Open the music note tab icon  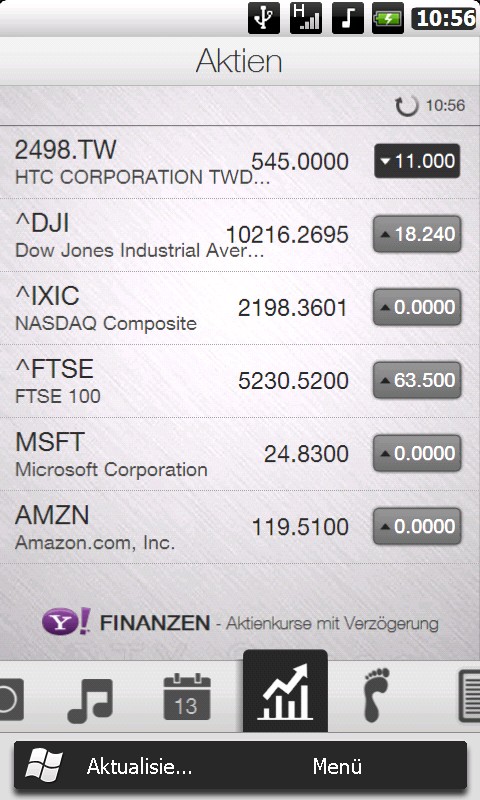click(90, 699)
